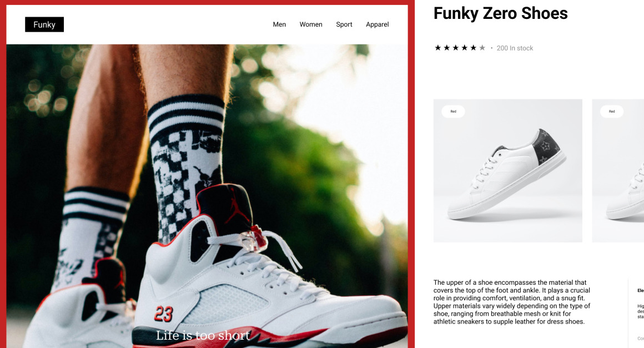Click the 'Life is too short' caption
This screenshot has width=644, height=348.
click(x=203, y=335)
